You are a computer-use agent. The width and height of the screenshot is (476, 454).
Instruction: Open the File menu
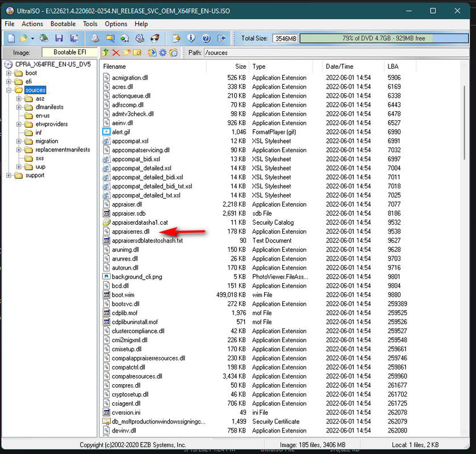pyautogui.click(x=10, y=24)
